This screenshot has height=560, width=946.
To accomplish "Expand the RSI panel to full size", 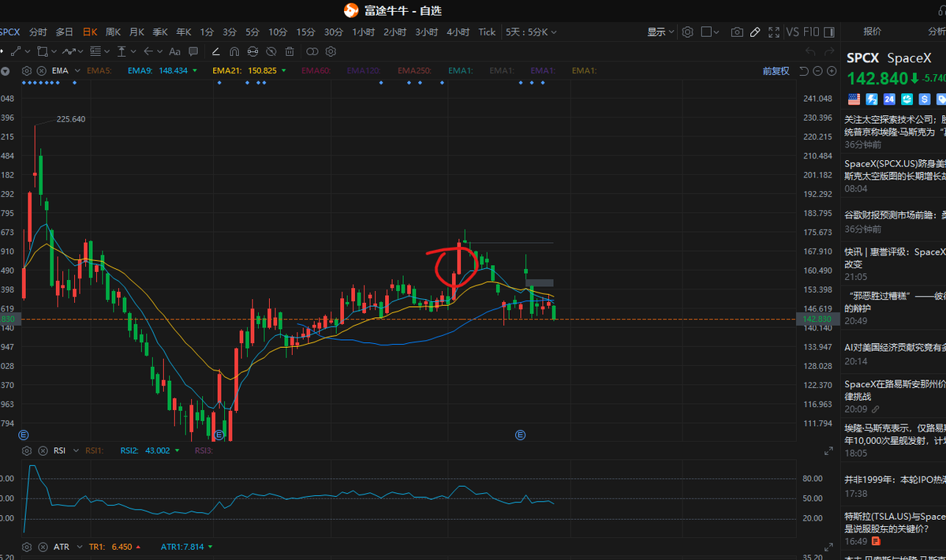I will pyautogui.click(x=828, y=451).
